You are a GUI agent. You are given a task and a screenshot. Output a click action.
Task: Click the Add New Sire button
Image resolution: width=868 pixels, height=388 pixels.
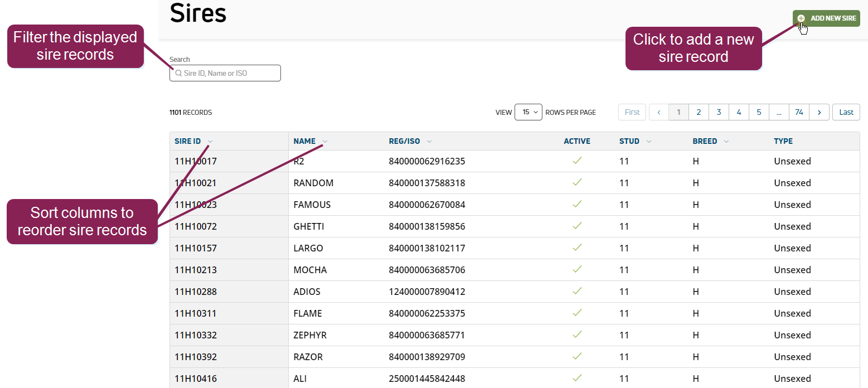826,18
